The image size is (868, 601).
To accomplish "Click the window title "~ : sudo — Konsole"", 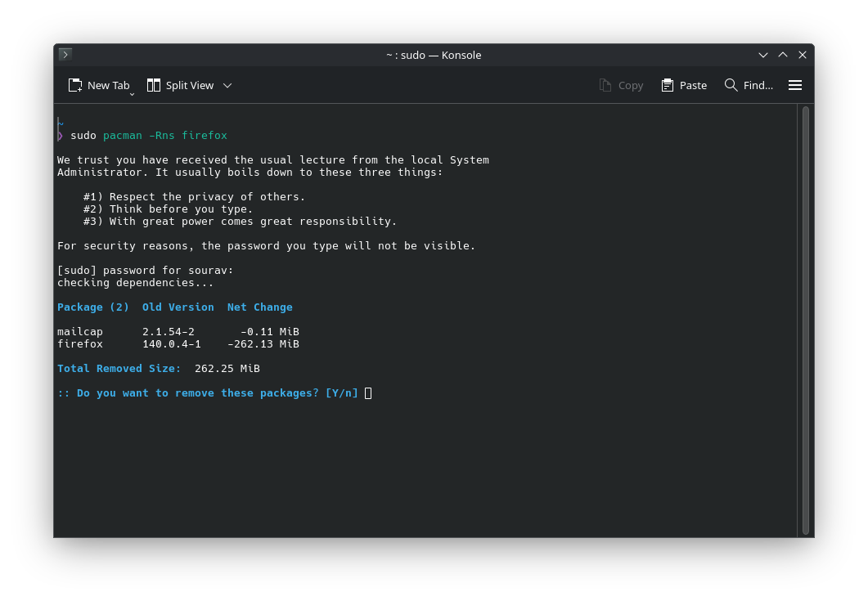I will point(434,55).
